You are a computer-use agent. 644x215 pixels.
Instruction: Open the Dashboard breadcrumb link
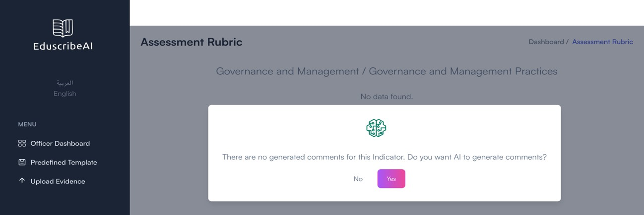click(546, 42)
